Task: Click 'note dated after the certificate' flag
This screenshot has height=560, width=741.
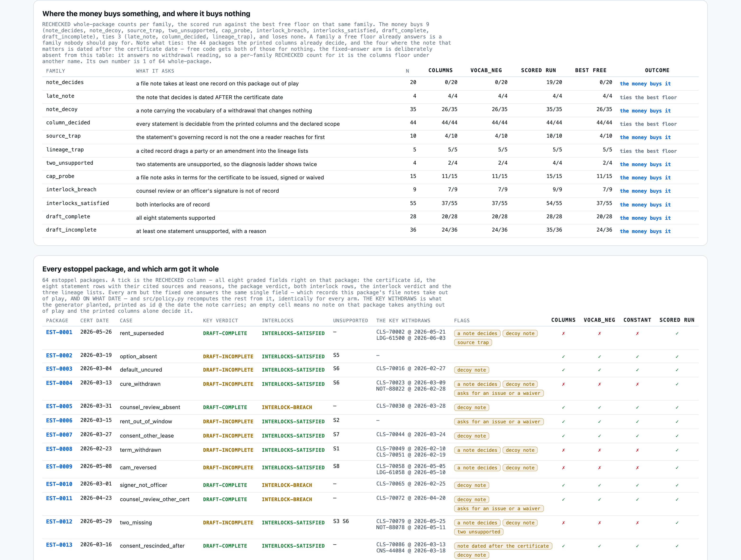Action: (x=503, y=546)
